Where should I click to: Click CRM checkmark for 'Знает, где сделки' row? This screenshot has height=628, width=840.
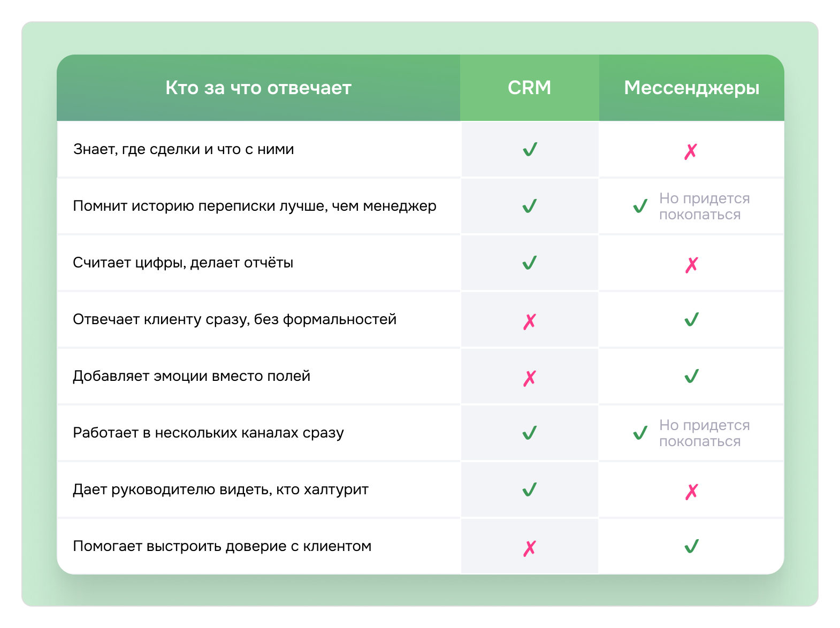[x=530, y=149]
